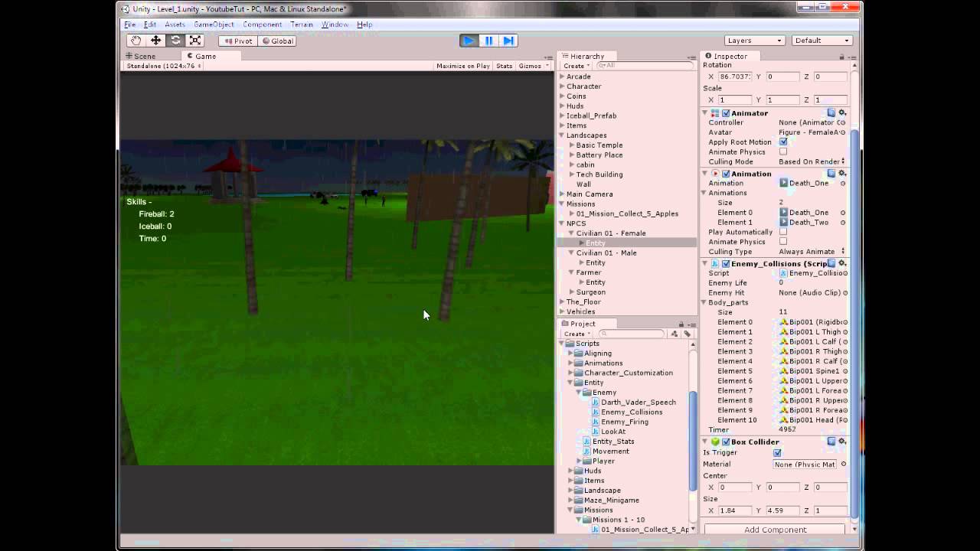Click the Play button
Viewport: 980px width, 551px height.
coord(469,41)
